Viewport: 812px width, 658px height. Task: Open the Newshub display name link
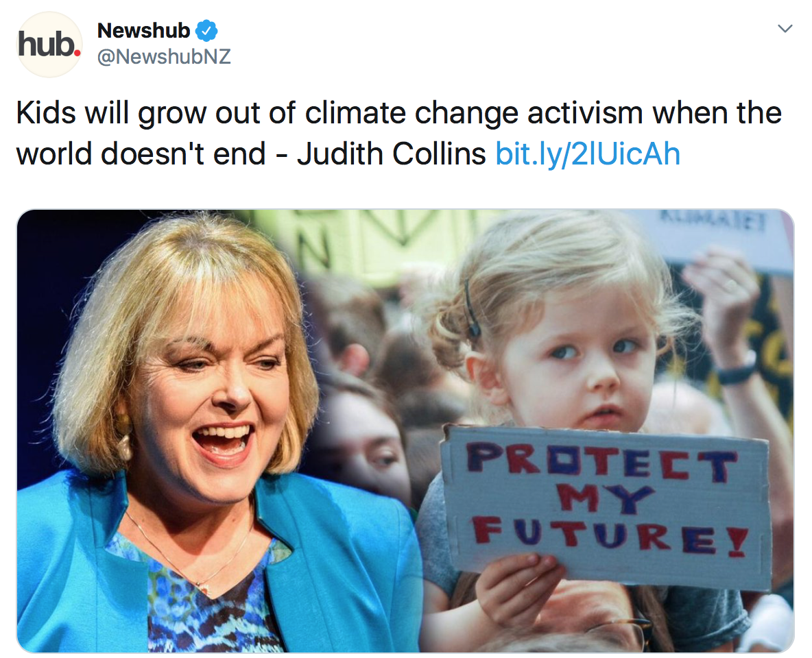pyautogui.click(x=143, y=31)
